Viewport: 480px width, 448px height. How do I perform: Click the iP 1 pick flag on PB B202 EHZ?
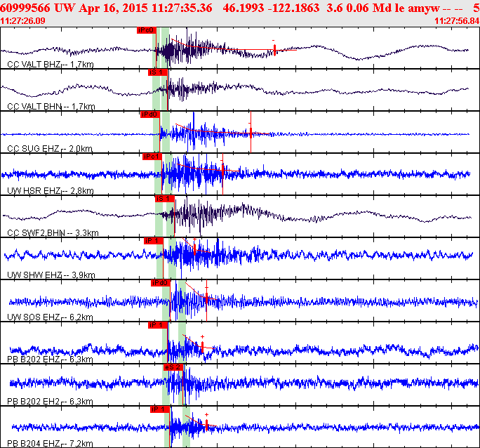158,325
